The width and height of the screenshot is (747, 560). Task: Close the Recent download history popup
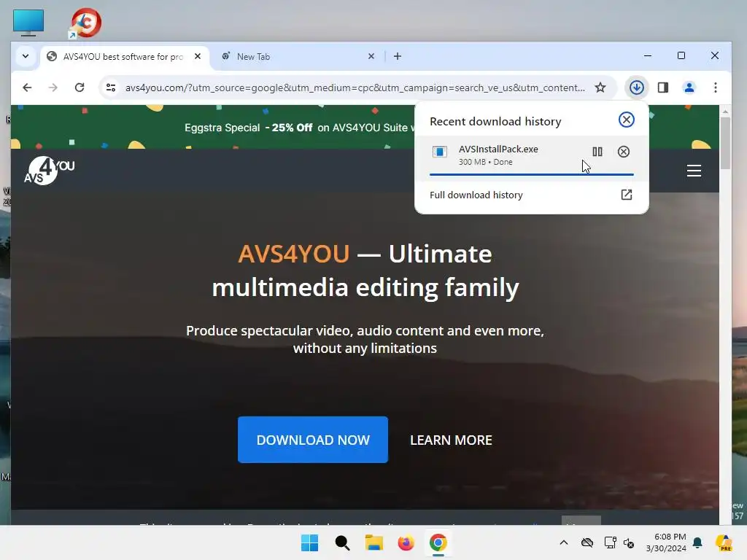[626, 120]
